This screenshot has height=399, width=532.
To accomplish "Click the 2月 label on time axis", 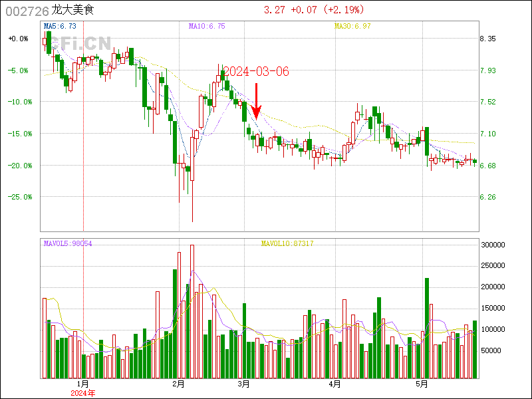I will (x=178, y=384).
